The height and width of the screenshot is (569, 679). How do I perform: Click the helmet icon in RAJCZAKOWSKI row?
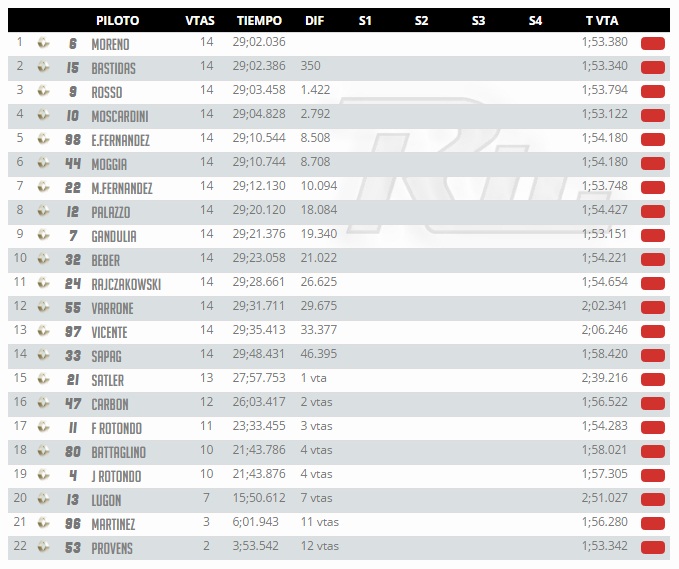coord(43,283)
